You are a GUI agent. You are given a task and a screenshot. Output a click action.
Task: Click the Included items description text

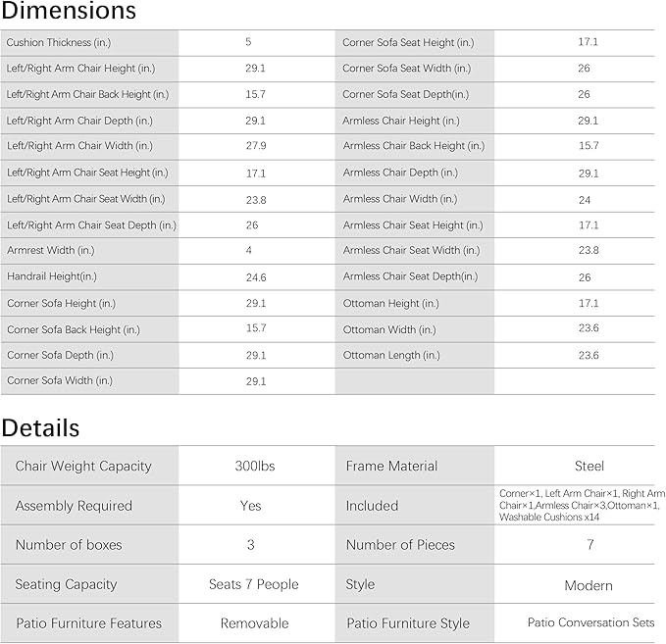coord(582,505)
